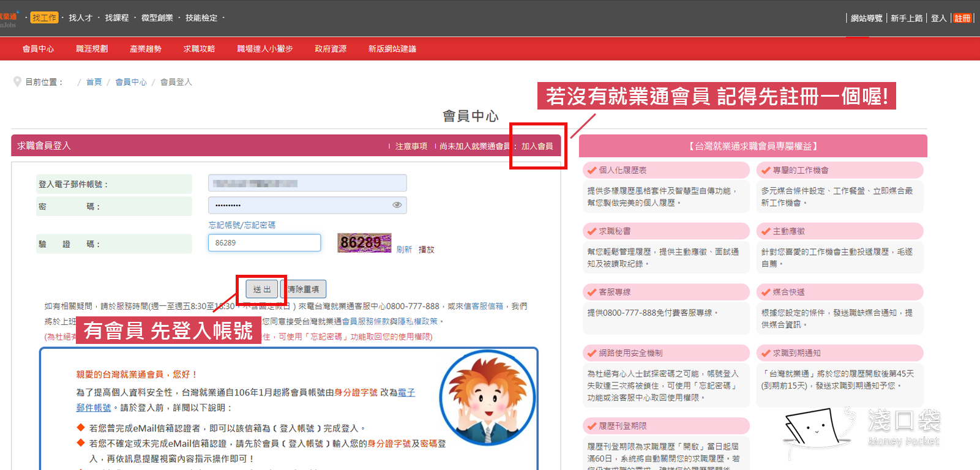Viewport: 980px width, 470px height.
Task: Click 登入 in top right
Action: (938, 18)
